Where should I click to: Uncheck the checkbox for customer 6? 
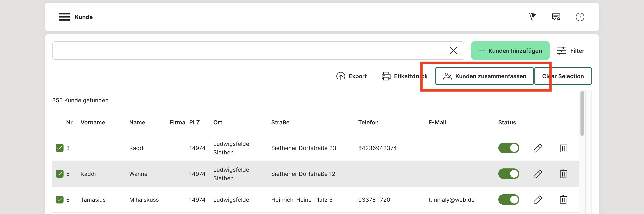pyautogui.click(x=60, y=200)
